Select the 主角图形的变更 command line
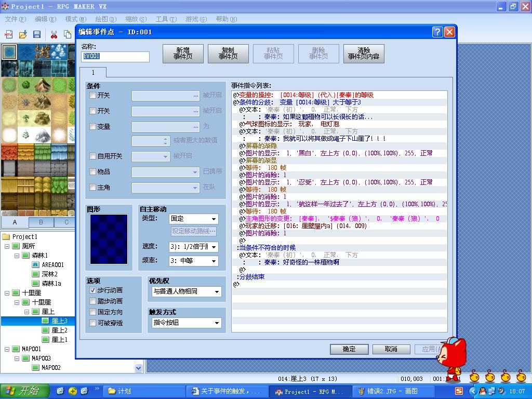The image size is (532, 399). point(340,219)
